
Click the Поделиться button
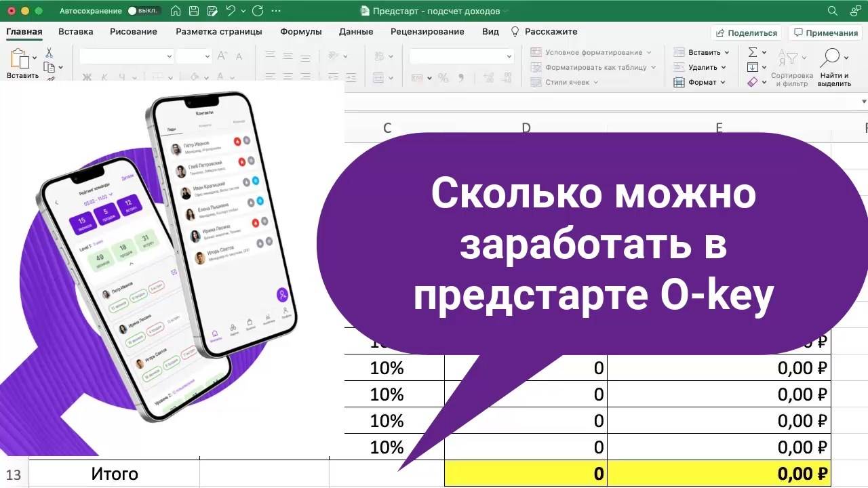(746, 33)
